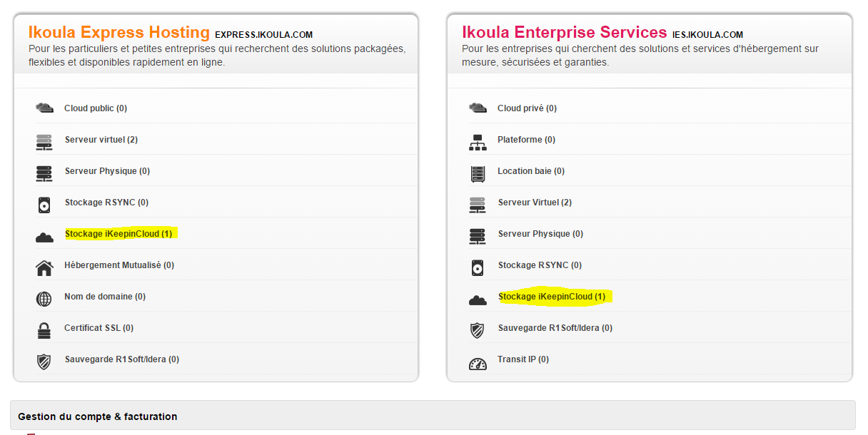Open Serveur virtuel in Express Hosting
Screen dimensions: 868x435
(100, 139)
